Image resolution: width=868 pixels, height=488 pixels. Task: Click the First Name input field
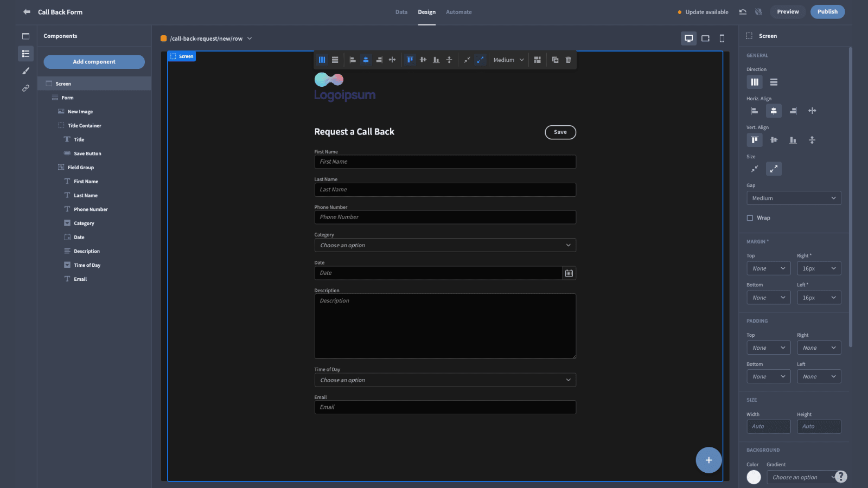pyautogui.click(x=445, y=162)
